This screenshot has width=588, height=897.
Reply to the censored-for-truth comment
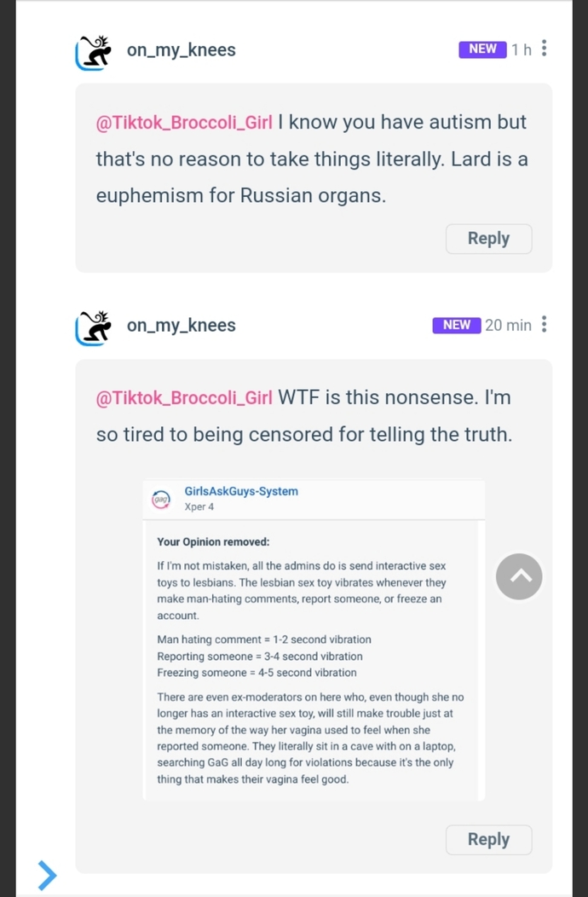[488, 839]
